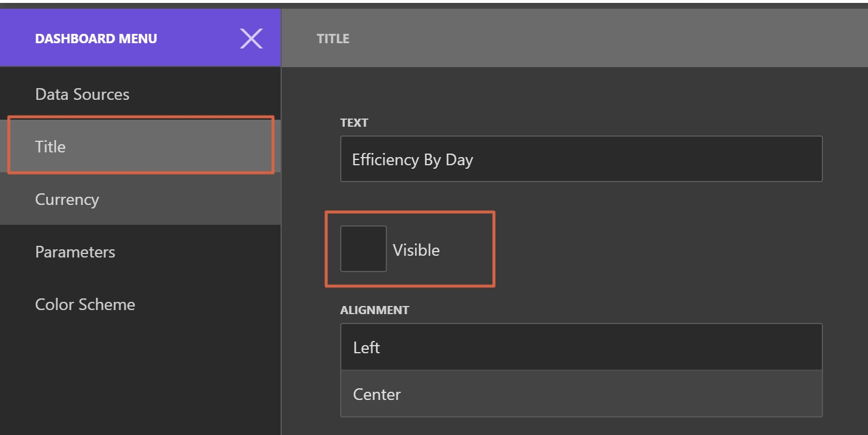Select Currency from the Dashboard Menu
Image resolution: width=868 pixels, height=435 pixels.
[67, 199]
